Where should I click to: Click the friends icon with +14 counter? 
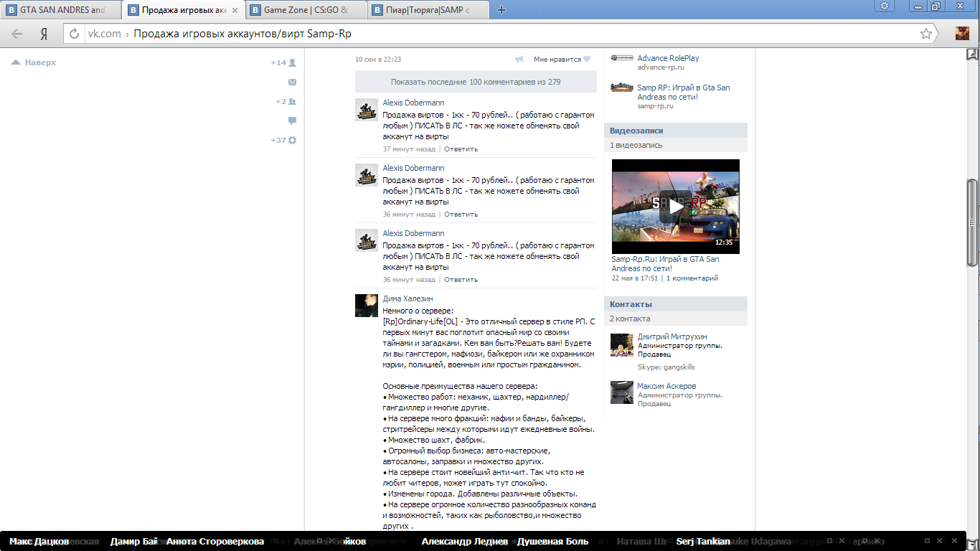point(292,63)
